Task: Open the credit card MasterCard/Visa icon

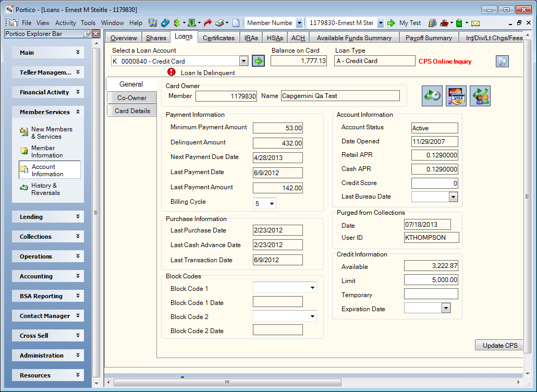Action: pyautogui.click(x=456, y=96)
